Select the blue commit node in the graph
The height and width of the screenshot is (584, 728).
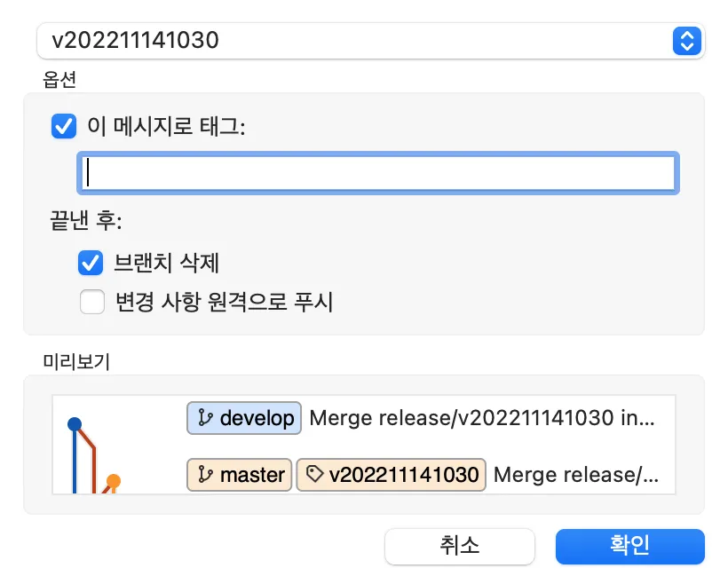click(x=75, y=423)
